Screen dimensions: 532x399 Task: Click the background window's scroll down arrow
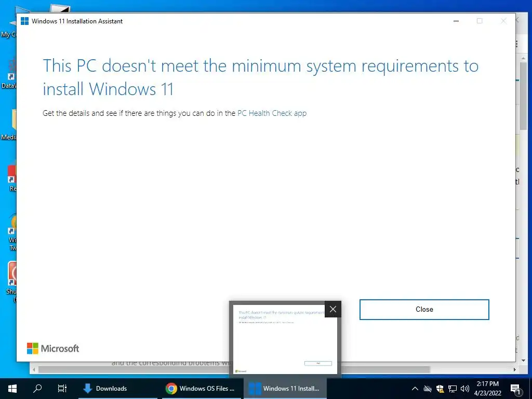tap(523, 361)
